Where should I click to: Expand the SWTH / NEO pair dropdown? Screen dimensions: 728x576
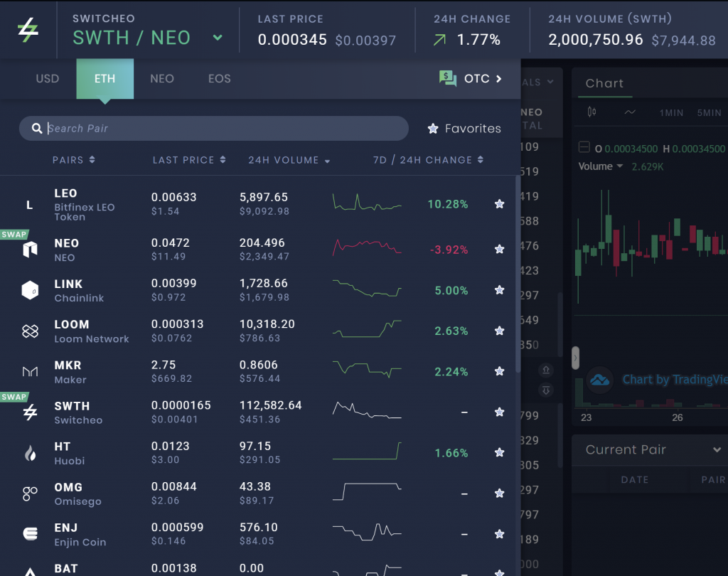pyautogui.click(x=218, y=38)
